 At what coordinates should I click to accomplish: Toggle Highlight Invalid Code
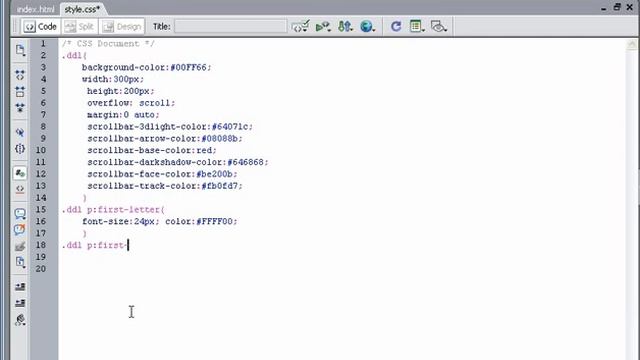coord(20,189)
